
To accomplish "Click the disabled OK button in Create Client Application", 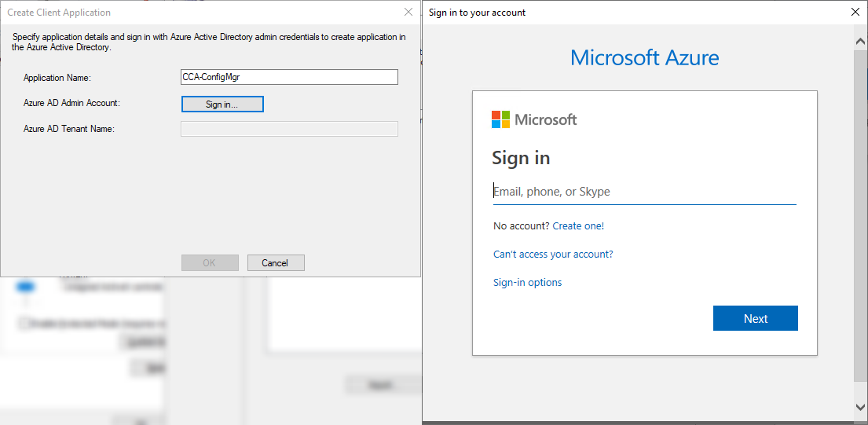I will pos(210,263).
